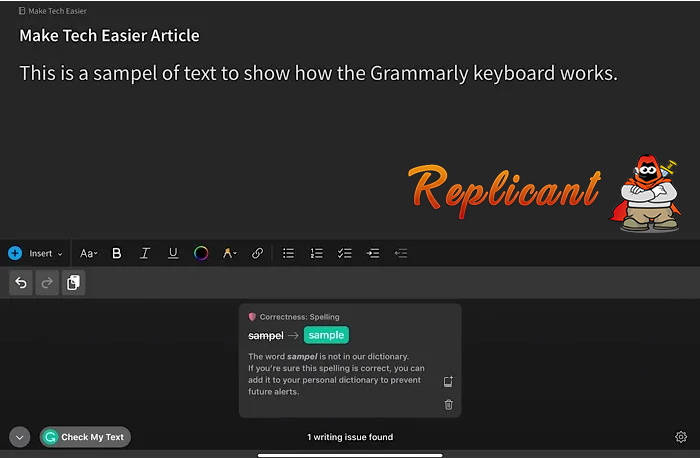Open the Make Tech Easier notebook breadcrumb
This screenshot has width=700, height=458.
pos(53,11)
